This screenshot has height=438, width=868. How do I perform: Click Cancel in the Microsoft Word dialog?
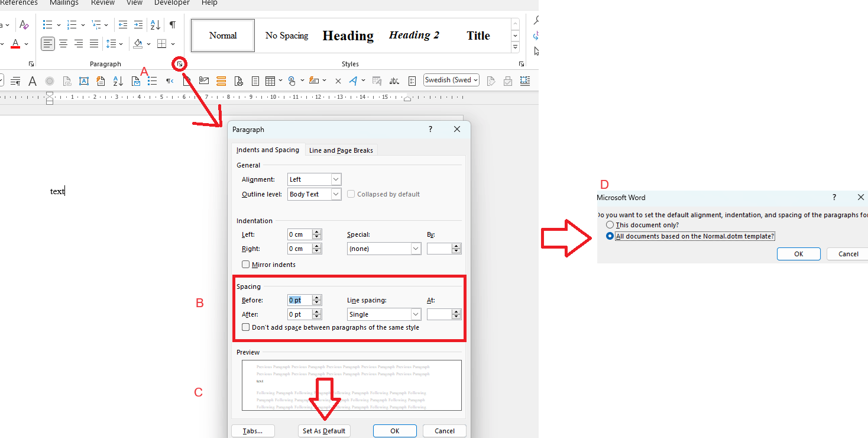(x=848, y=254)
